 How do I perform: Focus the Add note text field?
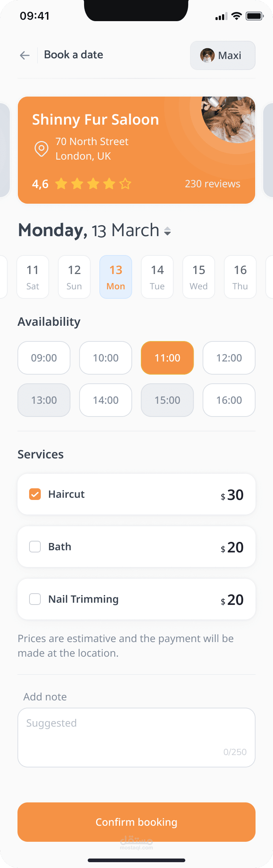(x=136, y=738)
